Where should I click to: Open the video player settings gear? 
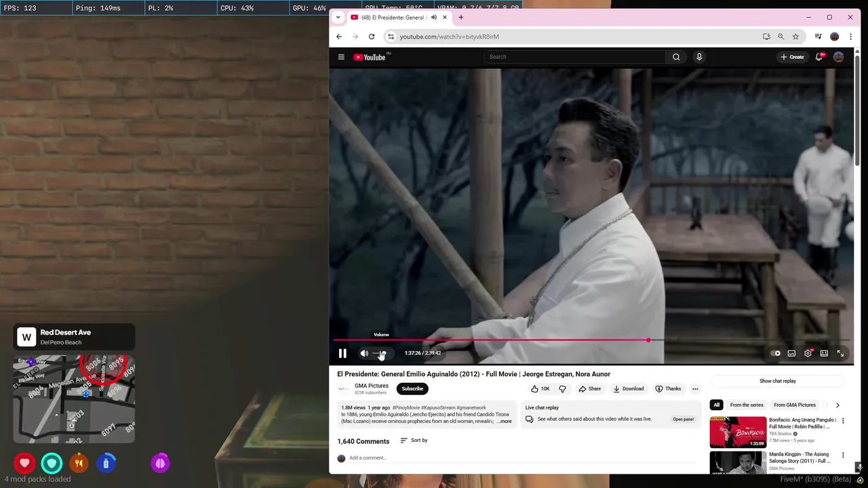click(808, 353)
